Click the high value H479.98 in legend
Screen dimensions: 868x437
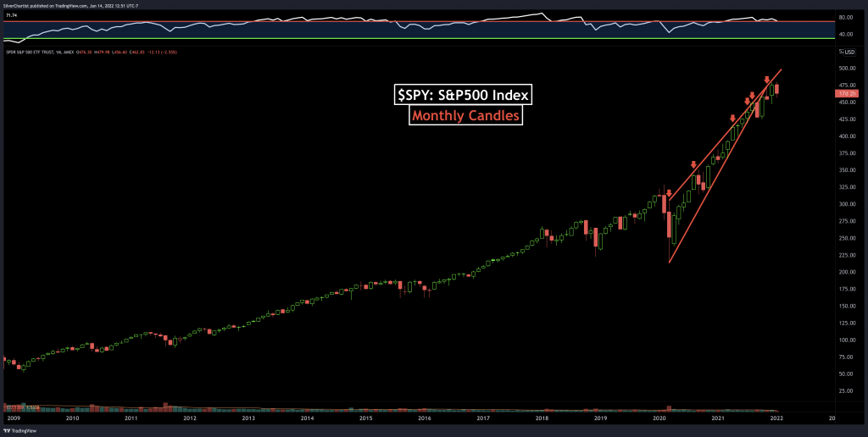click(x=103, y=52)
